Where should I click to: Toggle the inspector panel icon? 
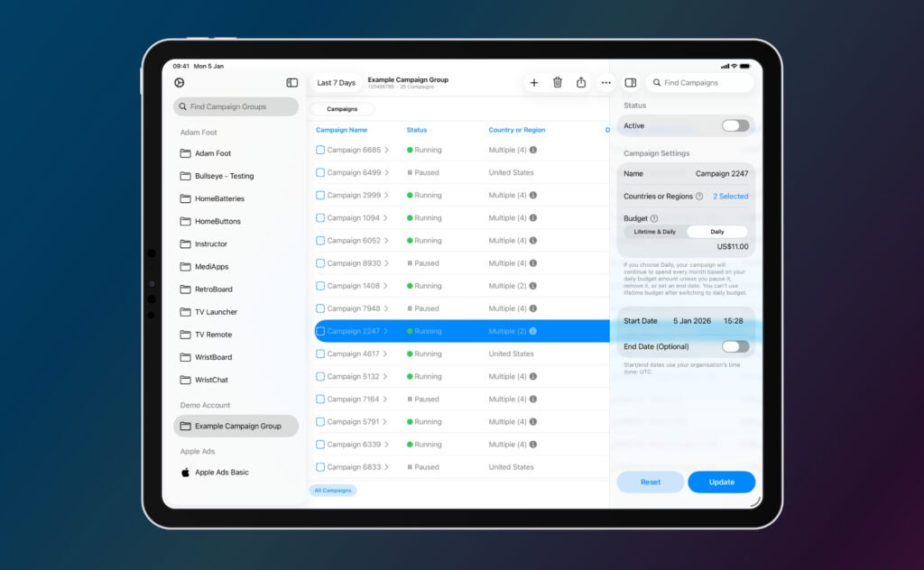click(x=630, y=82)
